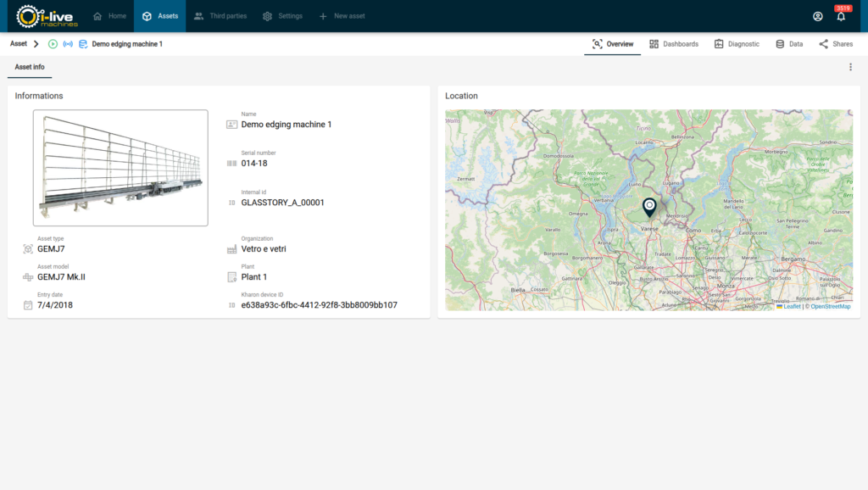Navigate to Home in top menu
Image resolution: width=868 pixels, height=490 pixels.
(x=109, y=16)
